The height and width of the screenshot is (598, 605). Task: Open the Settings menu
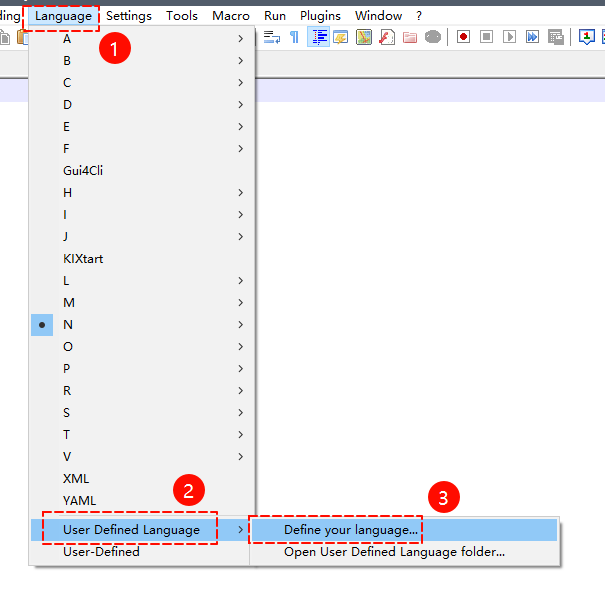point(129,16)
